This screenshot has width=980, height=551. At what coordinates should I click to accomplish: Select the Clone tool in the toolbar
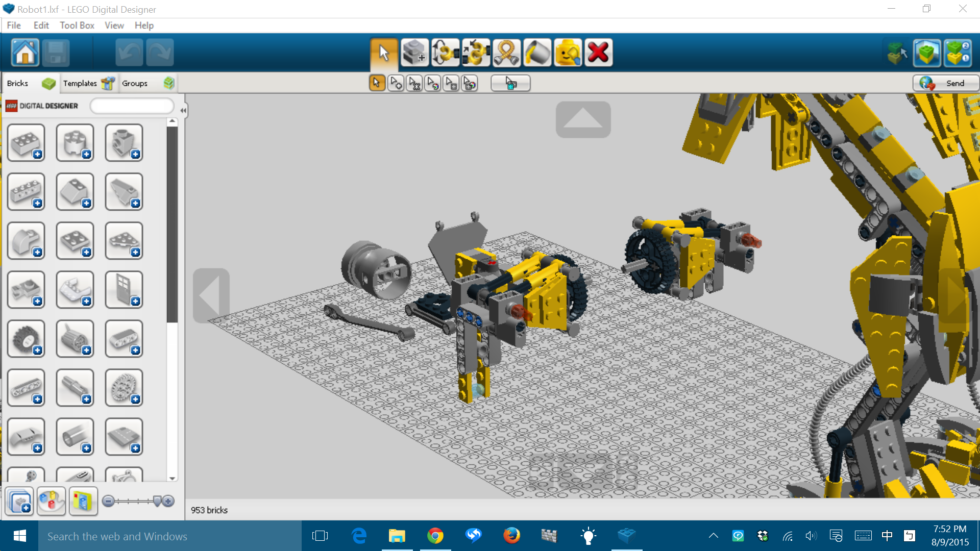[415, 53]
